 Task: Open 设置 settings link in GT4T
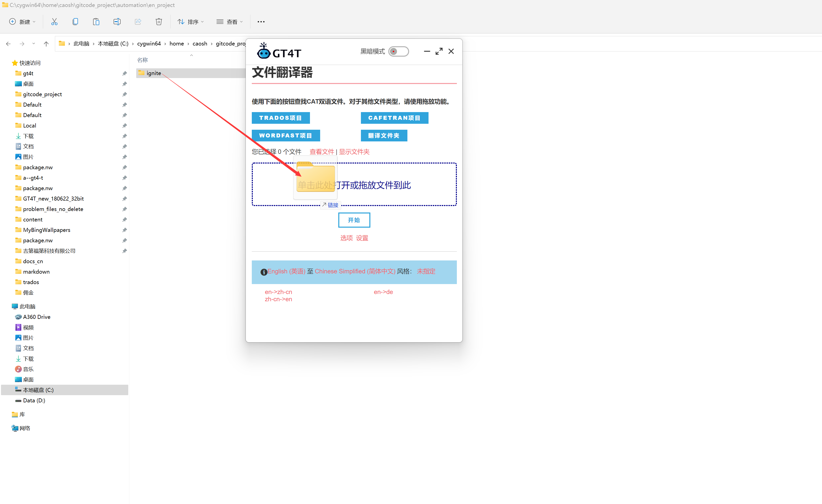point(362,238)
